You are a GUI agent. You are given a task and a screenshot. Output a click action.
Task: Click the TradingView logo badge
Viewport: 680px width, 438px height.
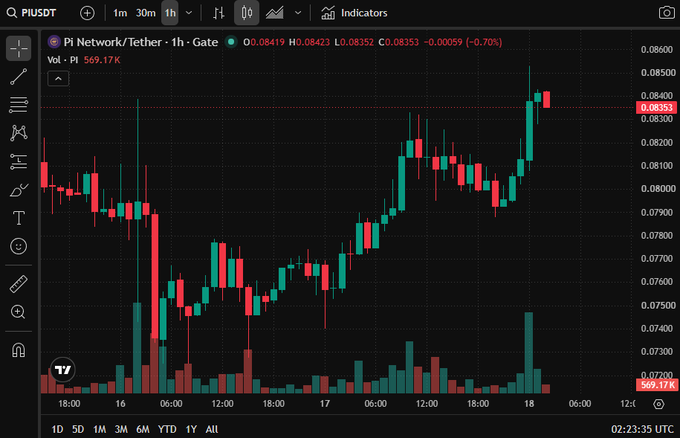(x=63, y=370)
